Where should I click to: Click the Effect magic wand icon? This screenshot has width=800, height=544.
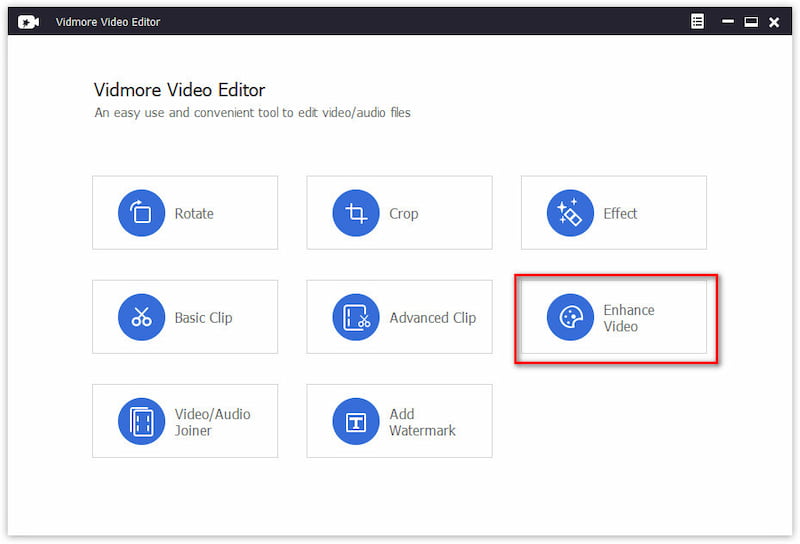click(570, 213)
